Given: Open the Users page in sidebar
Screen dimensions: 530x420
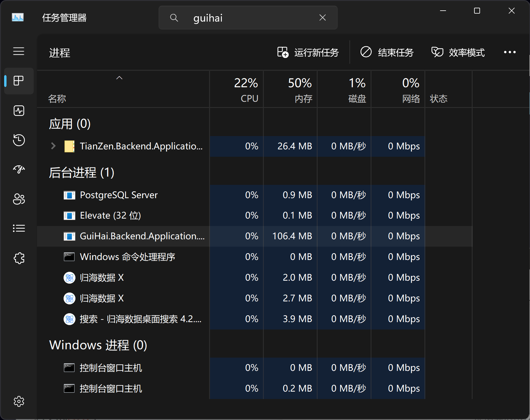Looking at the screenshot, I should (19, 199).
